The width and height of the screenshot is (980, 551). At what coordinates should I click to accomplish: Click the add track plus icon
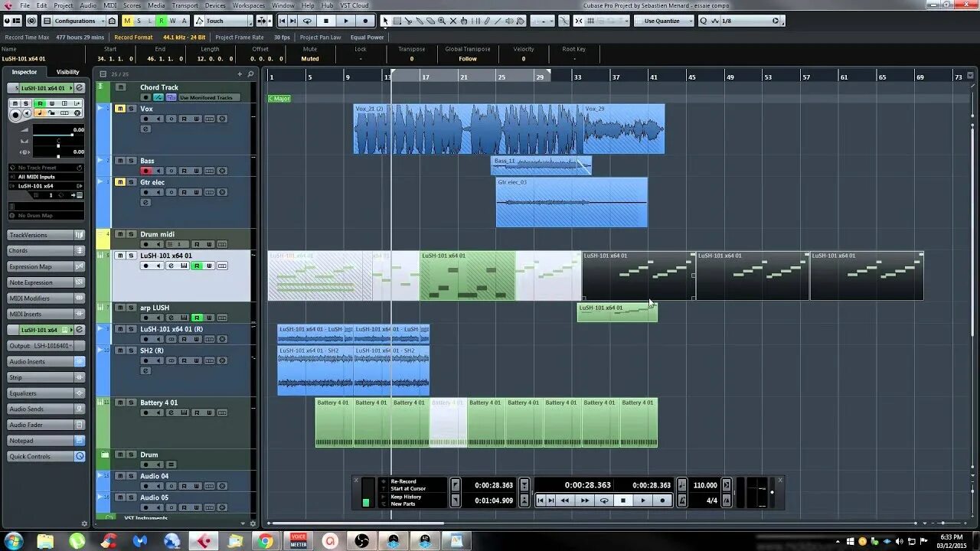[x=240, y=73]
